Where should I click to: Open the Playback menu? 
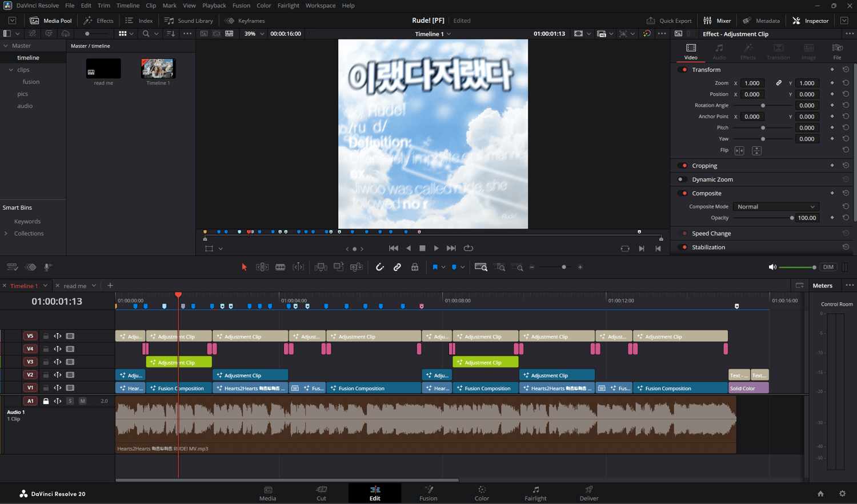pos(214,6)
